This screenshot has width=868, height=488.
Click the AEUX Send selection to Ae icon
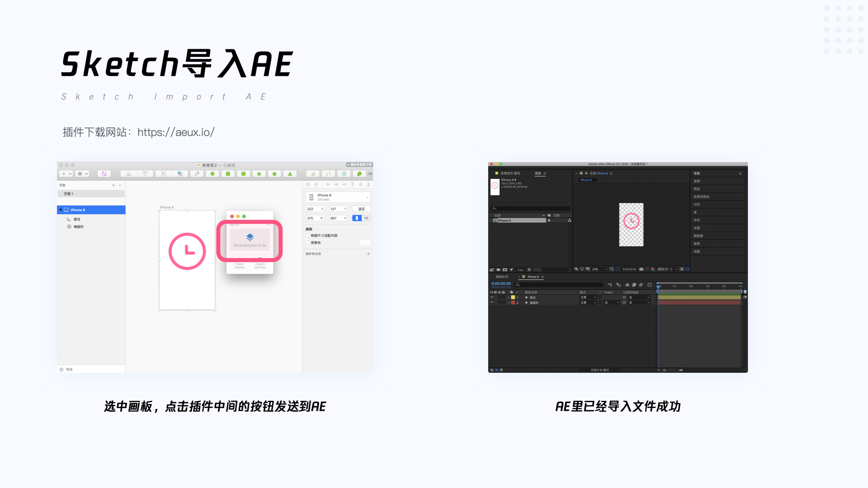[x=250, y=237]
